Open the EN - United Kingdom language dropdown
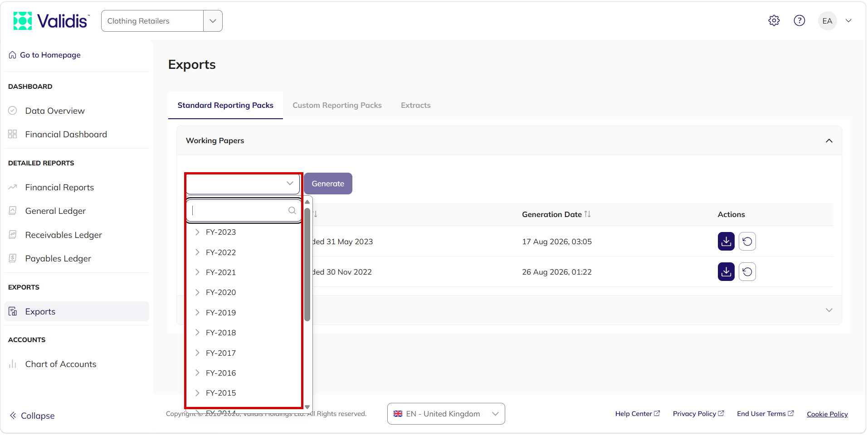The height and width of the screenshot is (435, 868). pyautogui.click(x=446, y=414)
